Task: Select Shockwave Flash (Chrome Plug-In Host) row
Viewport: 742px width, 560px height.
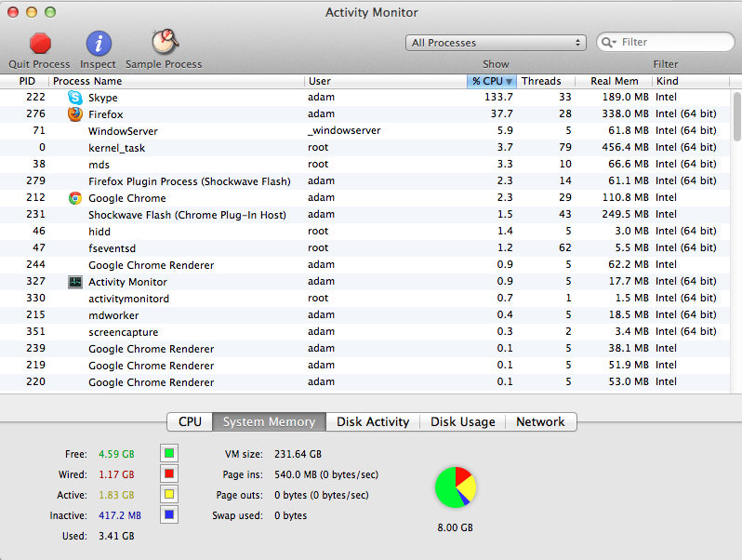Action: (364, 215)
